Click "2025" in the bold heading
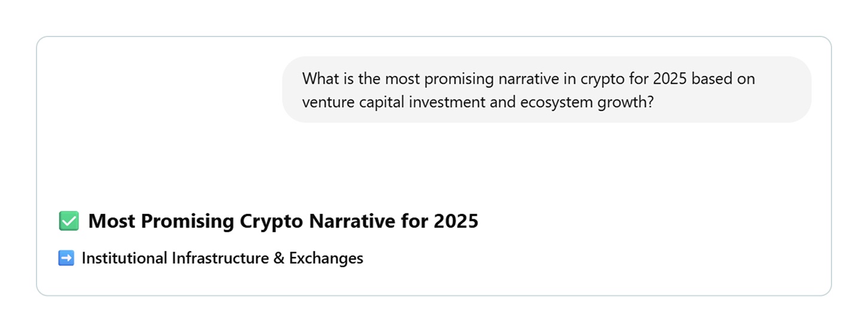The width and height of the screenshot is (868, 324). pos(456,221)
